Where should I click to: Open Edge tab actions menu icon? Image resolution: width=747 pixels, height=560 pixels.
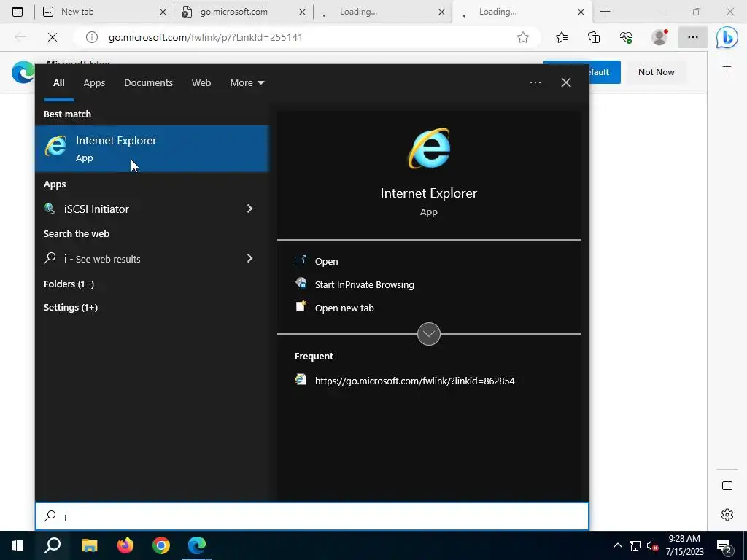click(x=18, y=12)
